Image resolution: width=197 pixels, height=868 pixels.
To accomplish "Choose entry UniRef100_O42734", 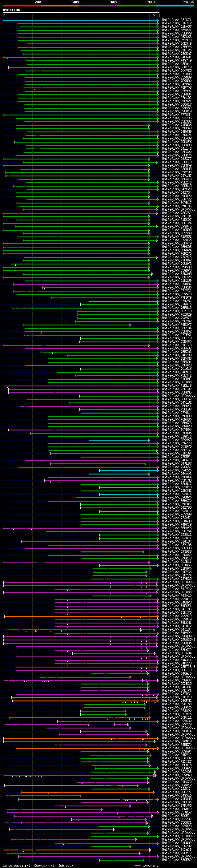I will coord(176,193).
